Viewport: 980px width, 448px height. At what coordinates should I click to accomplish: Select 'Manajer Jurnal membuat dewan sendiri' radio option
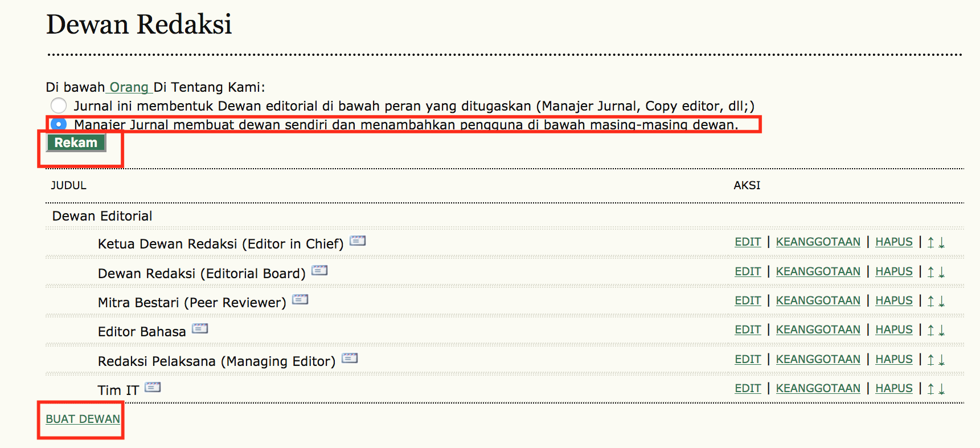click(x=59, y=124)
